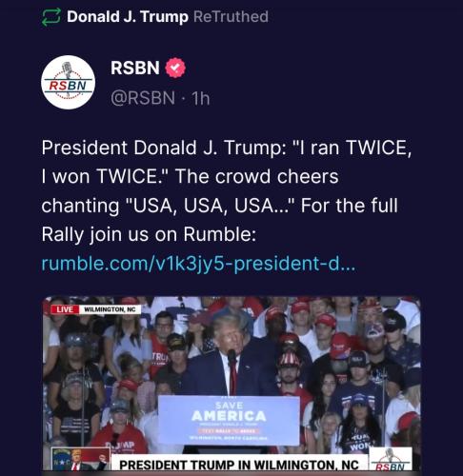The width and height of the screenshot is (463, 476).
Task: Click the red verified checkmark badge
Action: coord(175,68)
